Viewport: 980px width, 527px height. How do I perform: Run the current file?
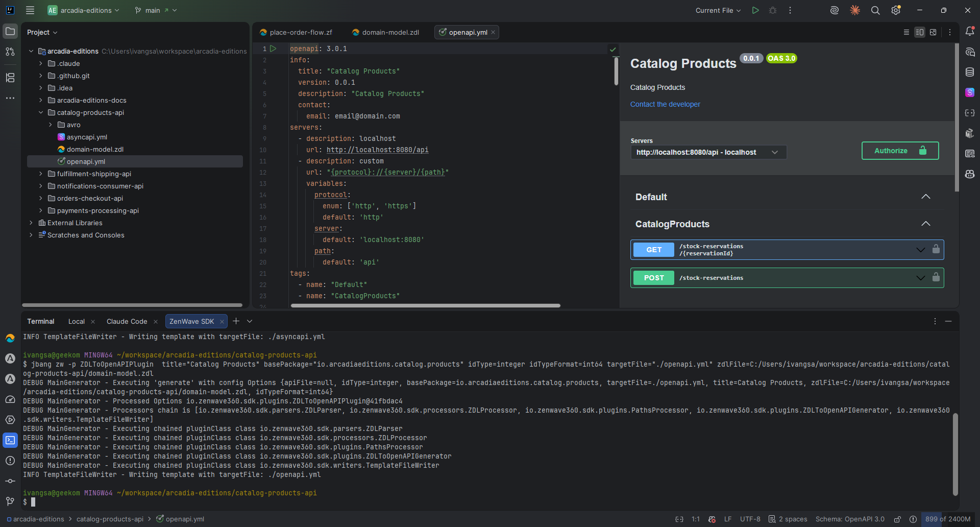point(755,10)
